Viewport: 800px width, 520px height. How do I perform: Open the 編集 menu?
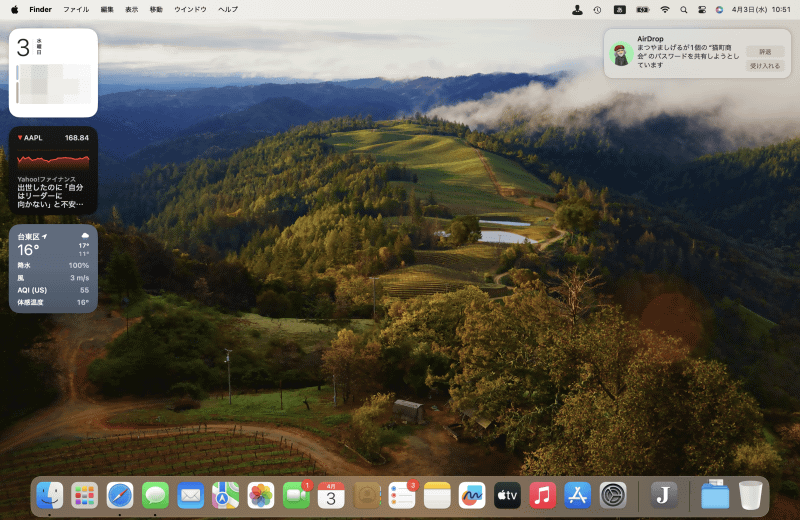coord(107,9)
